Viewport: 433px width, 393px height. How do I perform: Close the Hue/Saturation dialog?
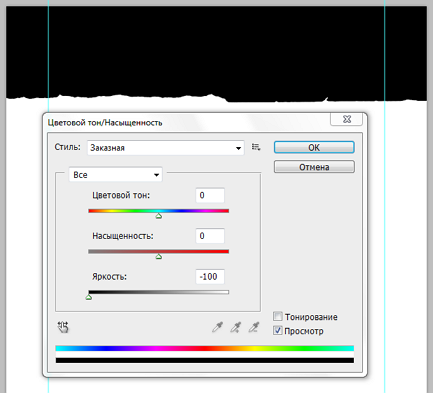point(346,119)
